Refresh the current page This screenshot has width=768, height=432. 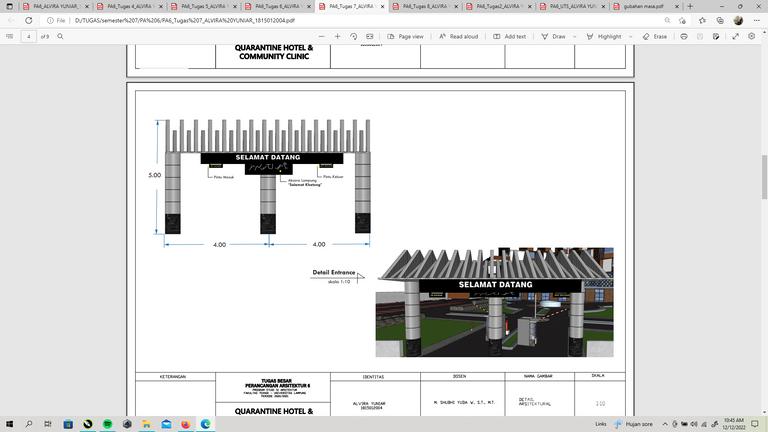[28, 21]
